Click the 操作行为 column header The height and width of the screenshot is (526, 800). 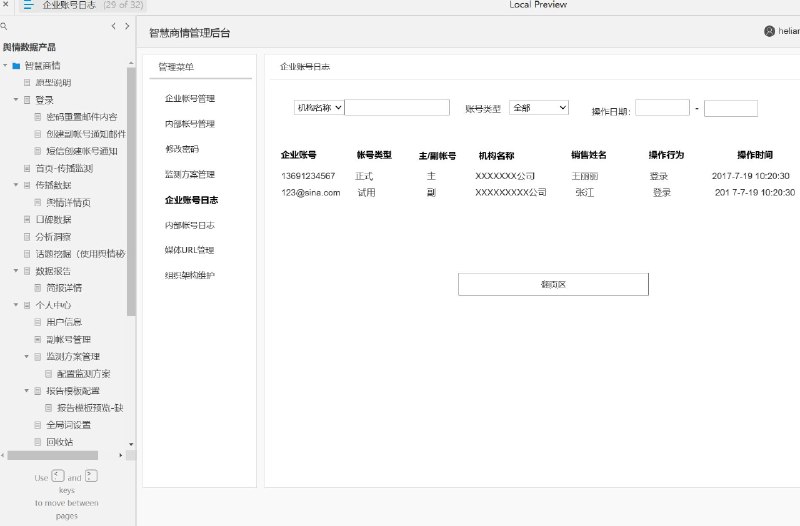666,155
